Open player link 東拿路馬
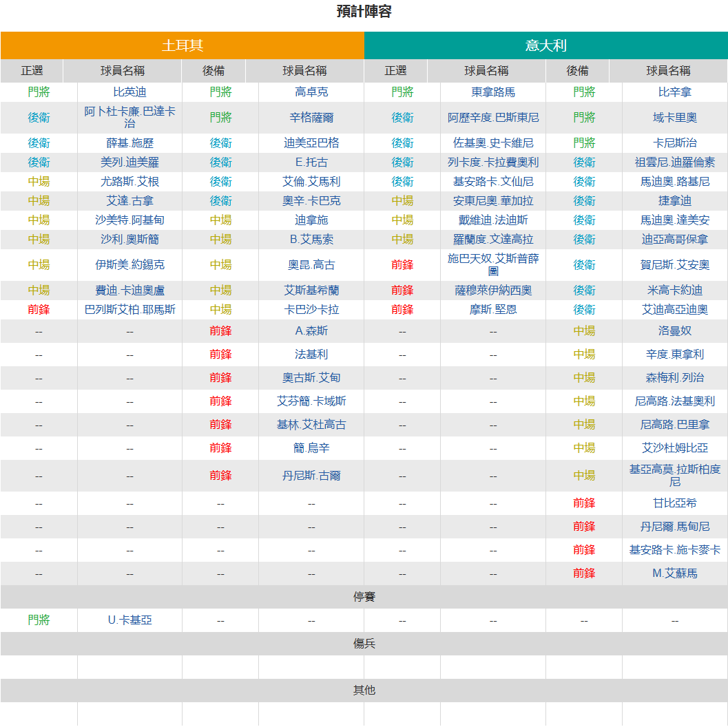The image size is (728, 727). 493,92
